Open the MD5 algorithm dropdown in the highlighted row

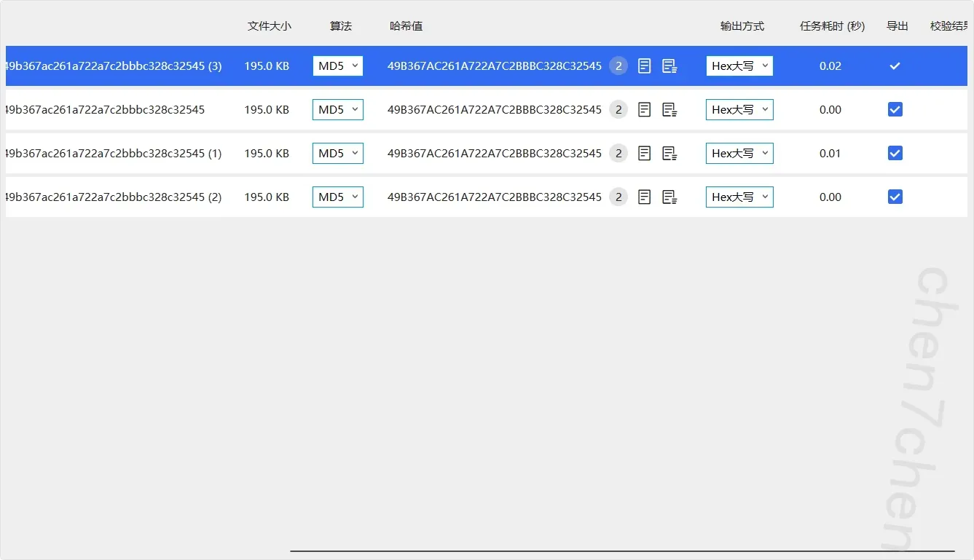click(338, 66)
